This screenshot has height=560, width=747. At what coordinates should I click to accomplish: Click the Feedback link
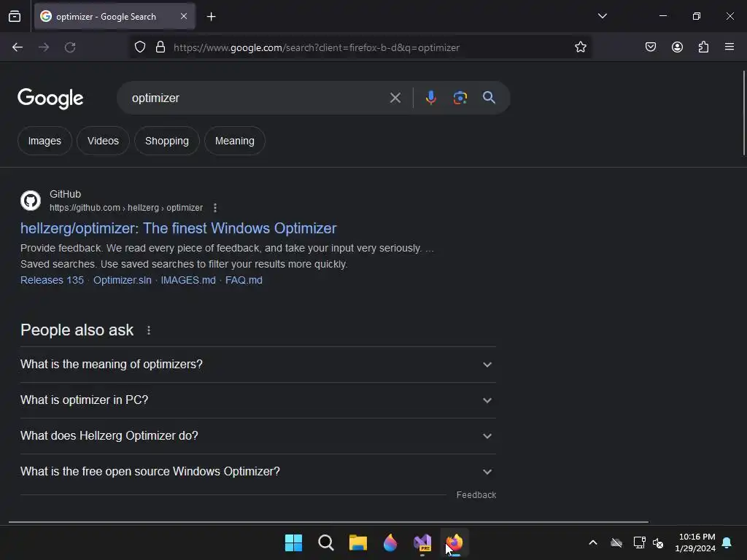[x=476, y=495]
